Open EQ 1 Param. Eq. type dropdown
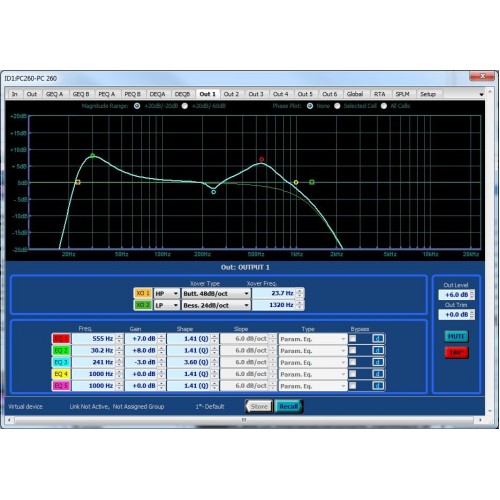The height and width of the screenshot is (500, 500). pyautogui.click(x=313, y=339)
